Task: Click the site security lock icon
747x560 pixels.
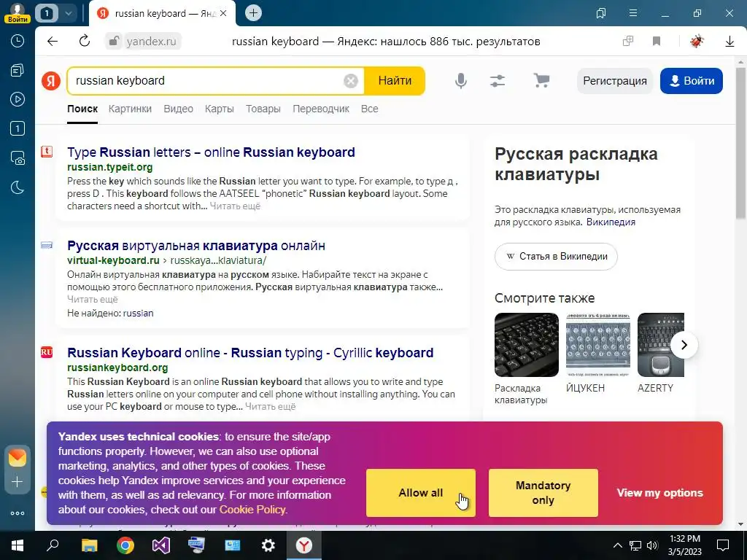Action: (114, 42)
